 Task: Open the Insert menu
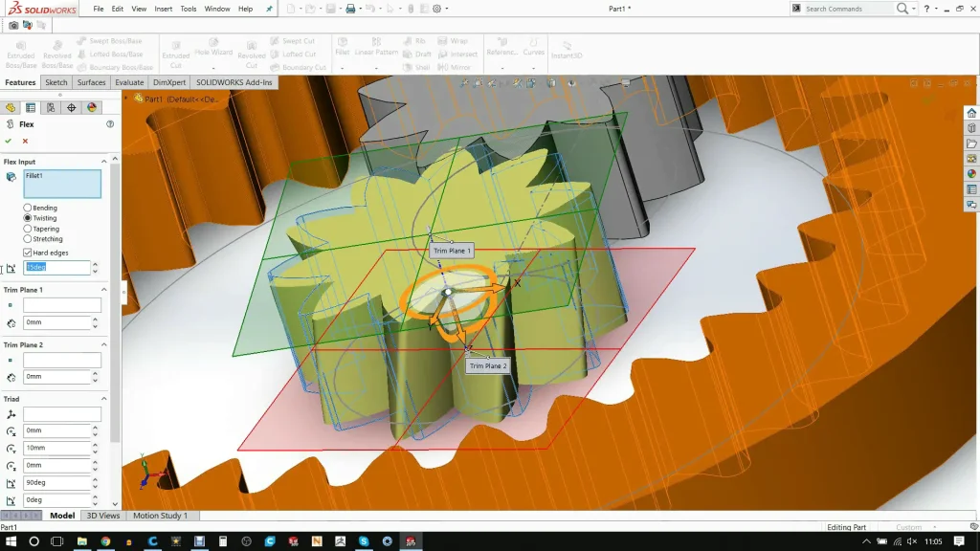pos(164,9)
